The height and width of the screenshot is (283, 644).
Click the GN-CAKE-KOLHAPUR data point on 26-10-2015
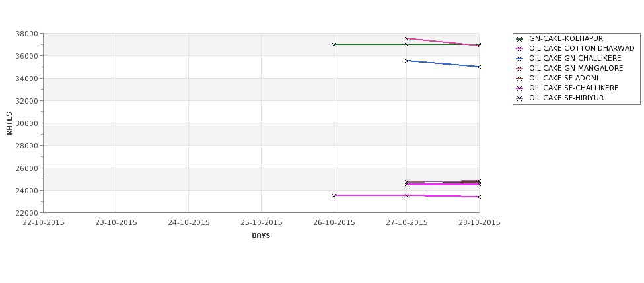pos(334,44)
